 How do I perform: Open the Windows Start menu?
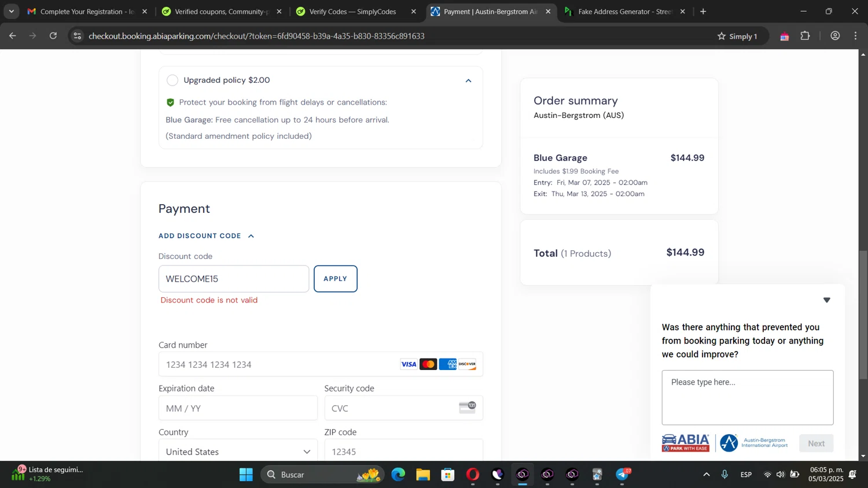(246, 475)
